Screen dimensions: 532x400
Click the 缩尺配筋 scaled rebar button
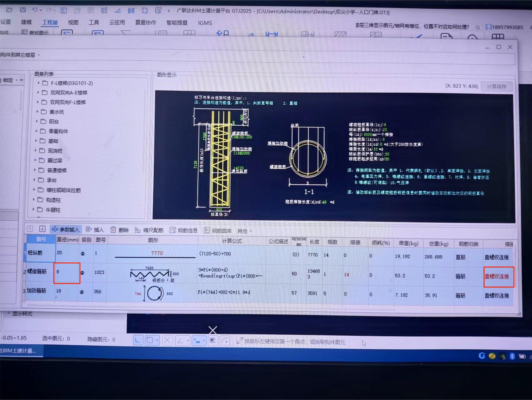pos(149,230)
